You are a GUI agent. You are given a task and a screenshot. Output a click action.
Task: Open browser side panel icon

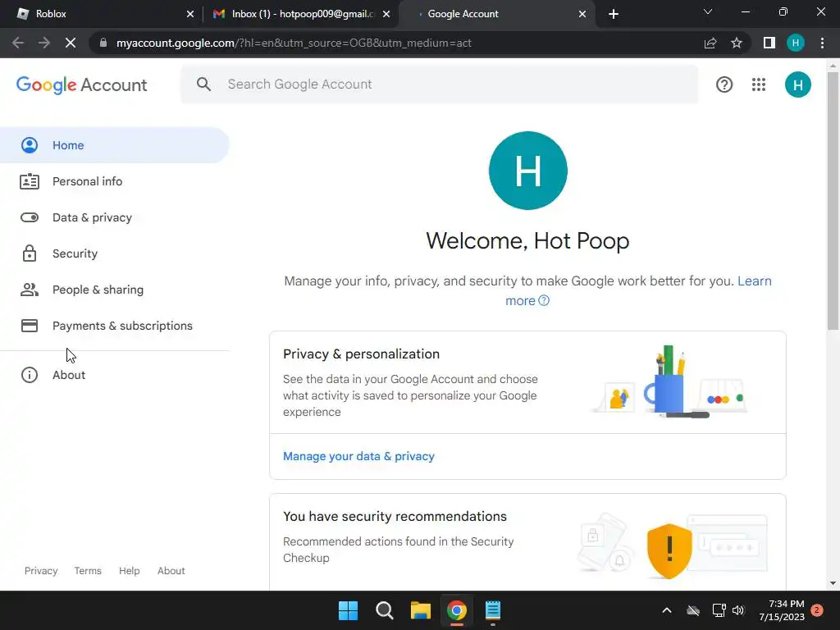(769, 43)
